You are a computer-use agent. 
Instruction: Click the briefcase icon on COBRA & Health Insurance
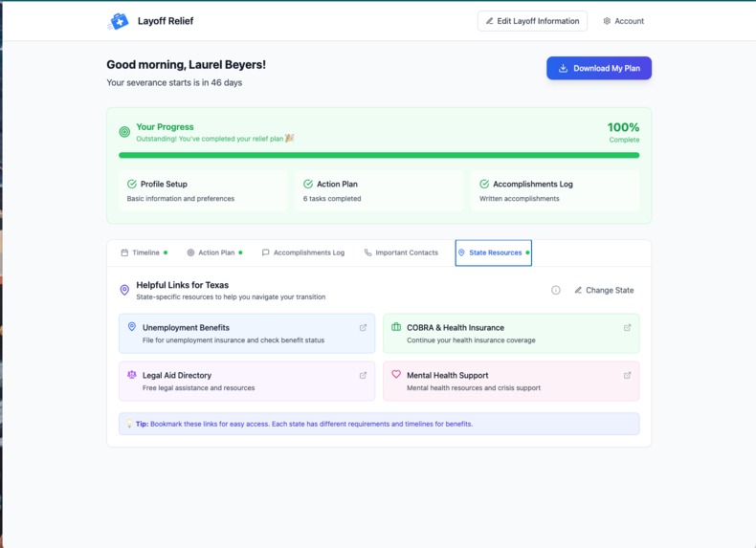pos(396,327)
